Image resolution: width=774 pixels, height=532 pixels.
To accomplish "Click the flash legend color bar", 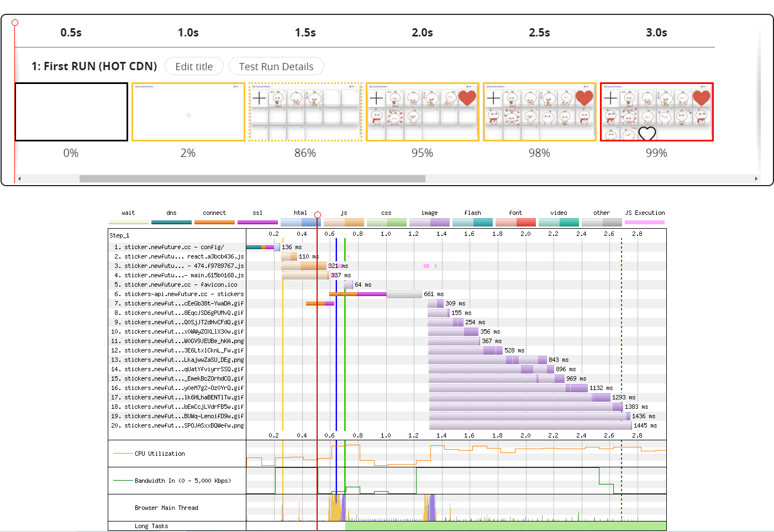I will click(472, 222).
